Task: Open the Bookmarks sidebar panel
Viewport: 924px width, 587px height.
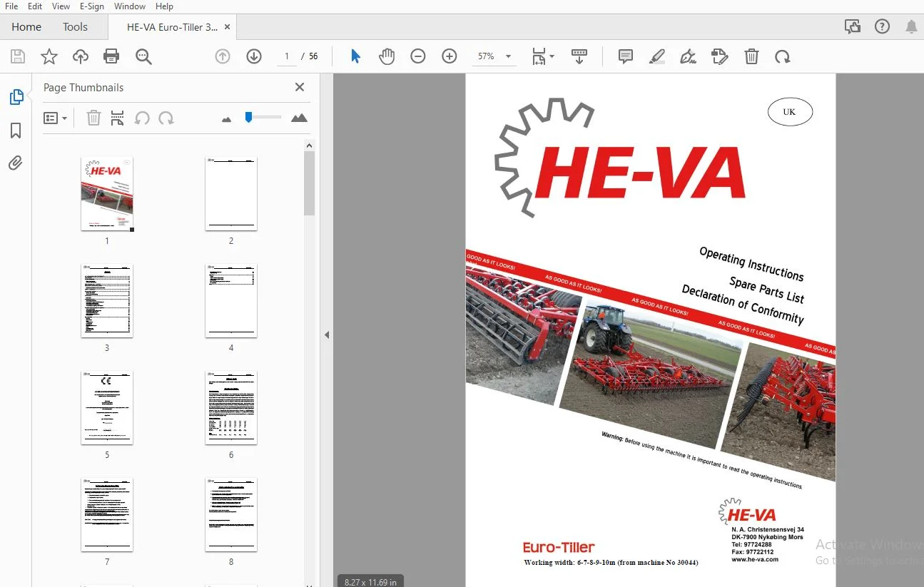Action: [16, 131]
